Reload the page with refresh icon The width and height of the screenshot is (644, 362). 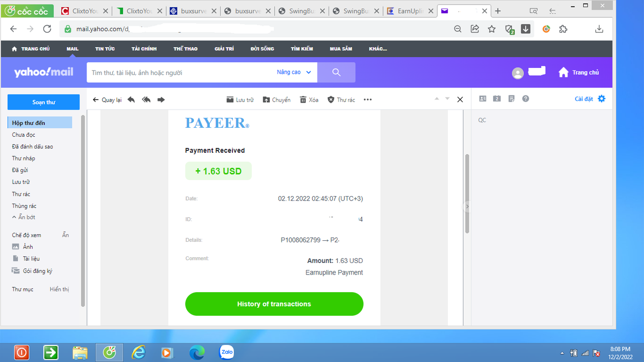click(x=47, y=29)
